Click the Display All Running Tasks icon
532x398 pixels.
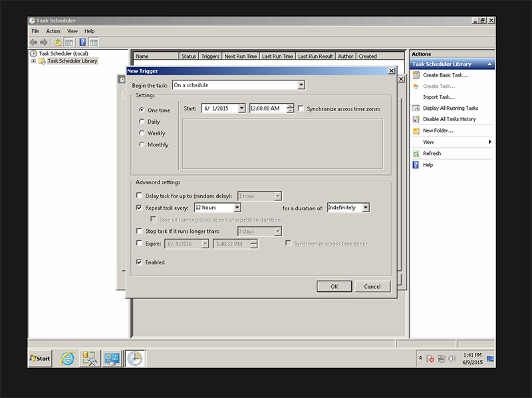[416, 108]
